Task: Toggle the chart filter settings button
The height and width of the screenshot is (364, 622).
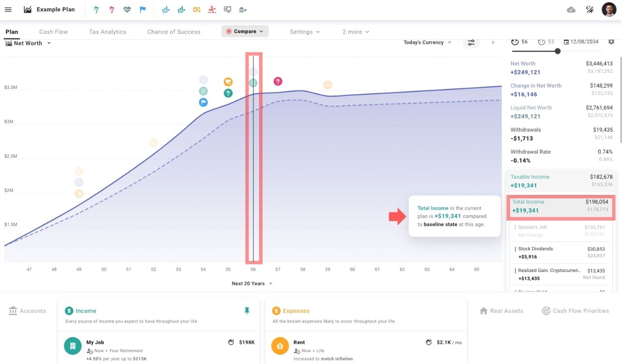Action: point(471,43)
